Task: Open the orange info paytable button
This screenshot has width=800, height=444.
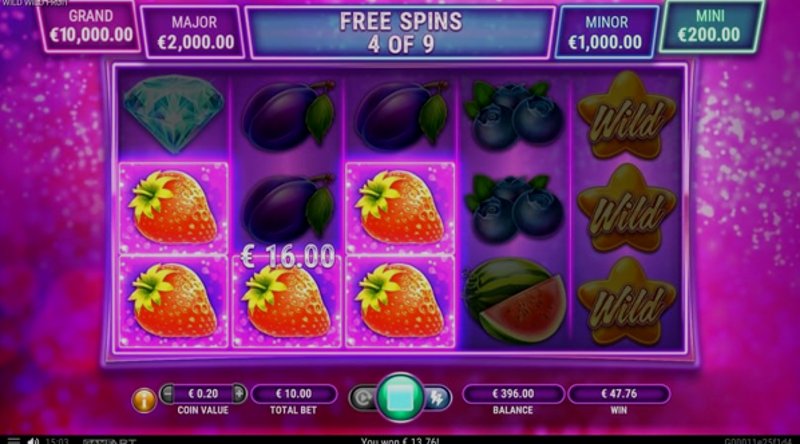Action: [x=144, y=400]
